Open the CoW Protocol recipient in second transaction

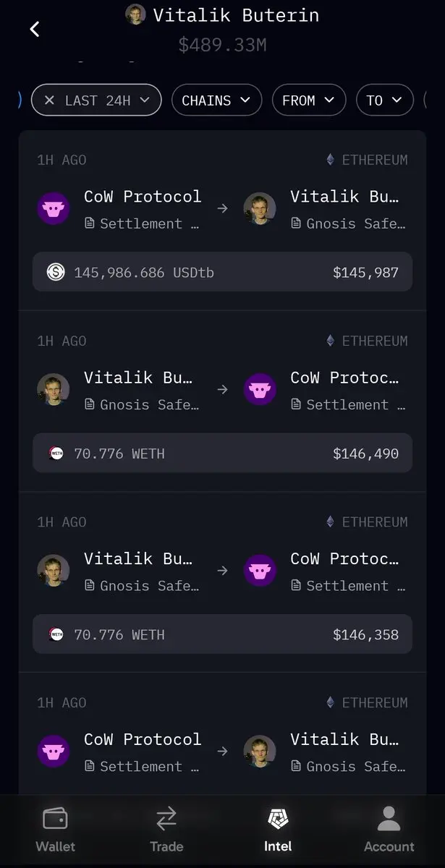pyautogui.click(x=344, y=389)
